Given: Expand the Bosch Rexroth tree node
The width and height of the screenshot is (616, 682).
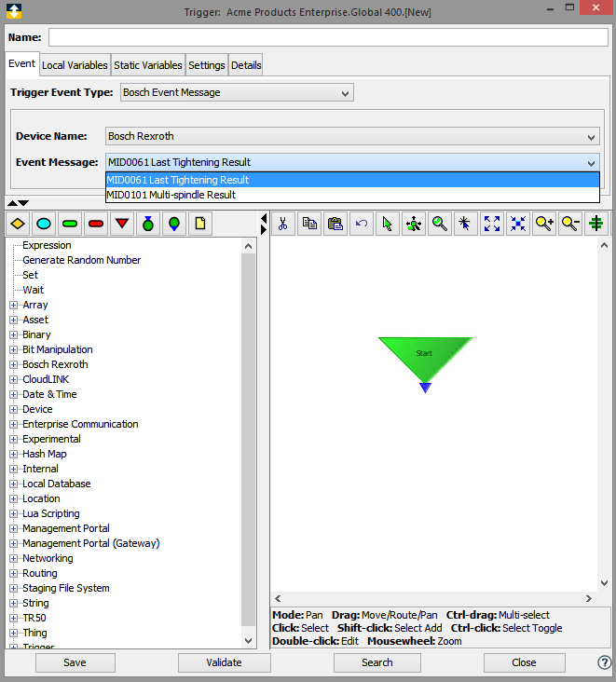Looking at the screenshot, I should pyautogui.click(x=13, y=365).
